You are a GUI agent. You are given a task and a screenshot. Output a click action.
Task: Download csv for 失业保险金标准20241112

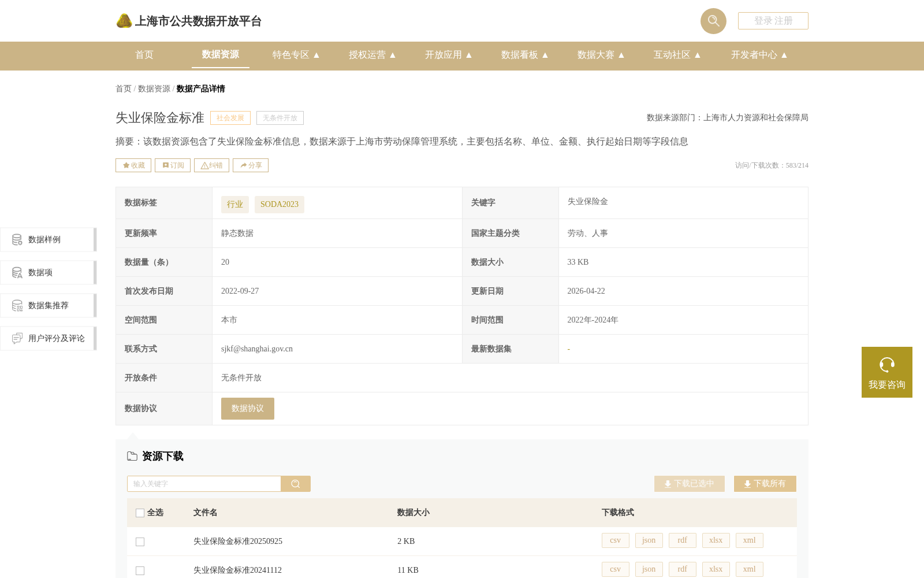(616, 569)
